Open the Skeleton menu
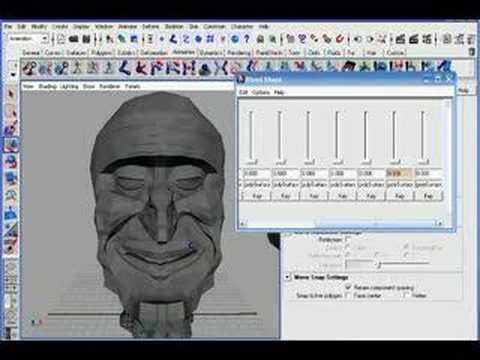Screen dimensions: 480x360 [x=174, y=26]
